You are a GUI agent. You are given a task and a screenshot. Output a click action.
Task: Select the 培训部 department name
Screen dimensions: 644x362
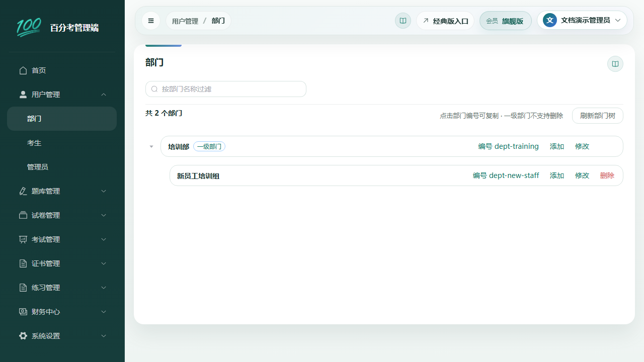[x=179, y=147]
